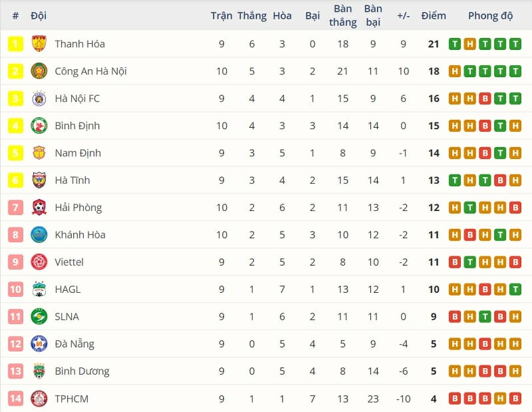Click the Thanh Hóa club logo

(x=39, y=44)
